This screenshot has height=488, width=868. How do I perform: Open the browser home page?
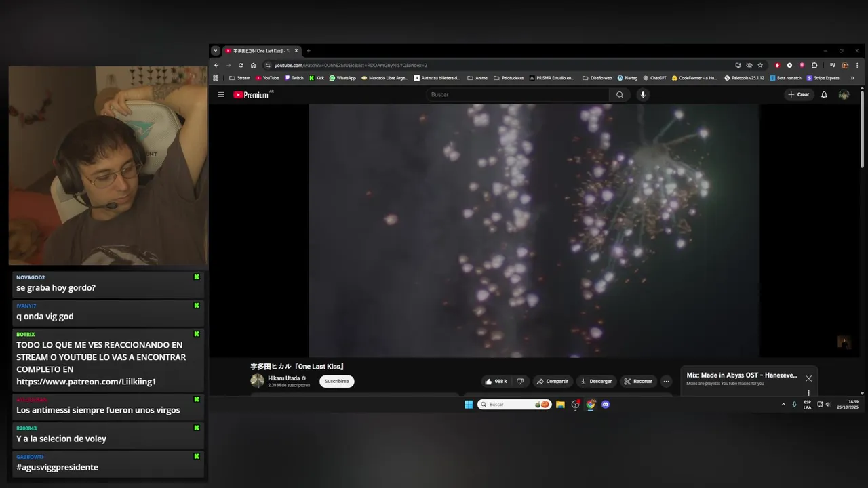(x=253, y=66)
